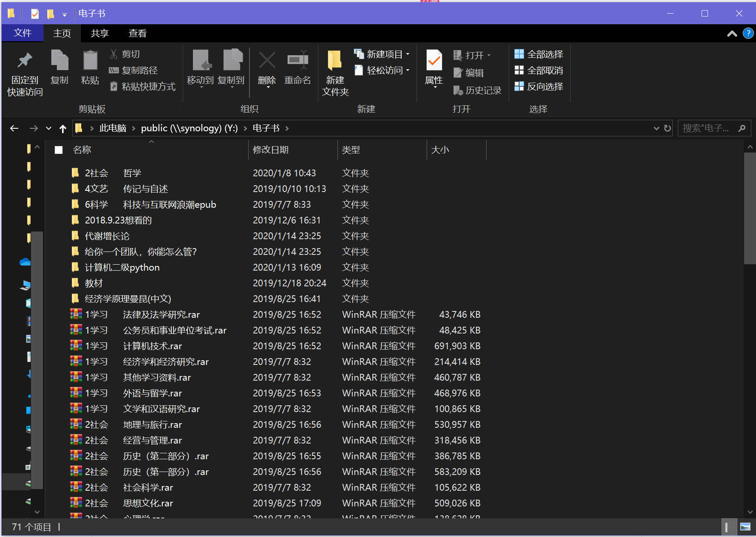Open History record command
The width and height of the screenshot is (756, 537).
pos(477,90)
